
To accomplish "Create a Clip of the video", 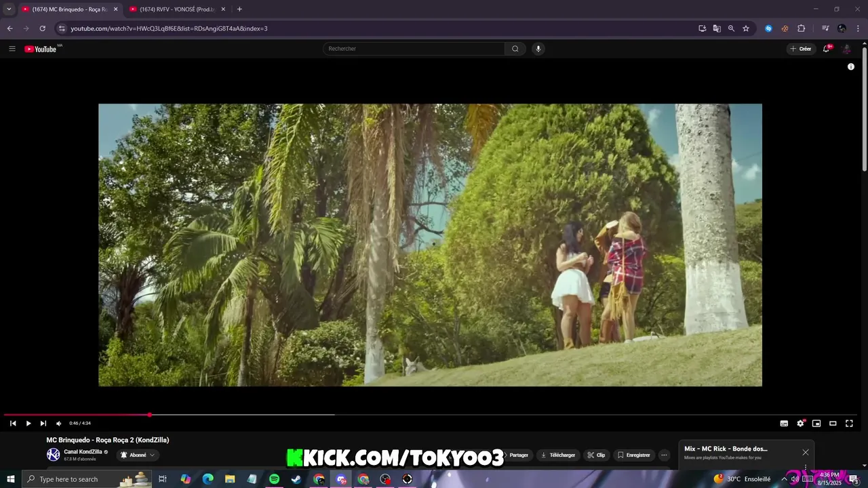I will (596, 455).
